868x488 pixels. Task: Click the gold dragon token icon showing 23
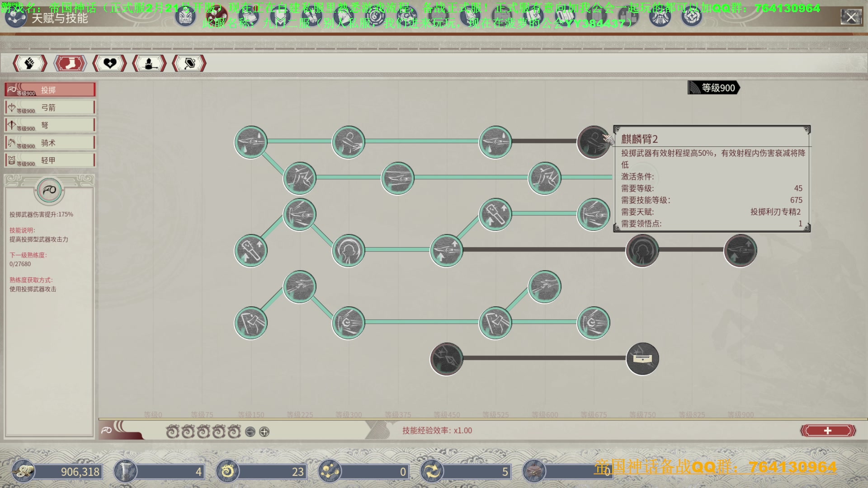pyautogui.click(x=227, y=471)
